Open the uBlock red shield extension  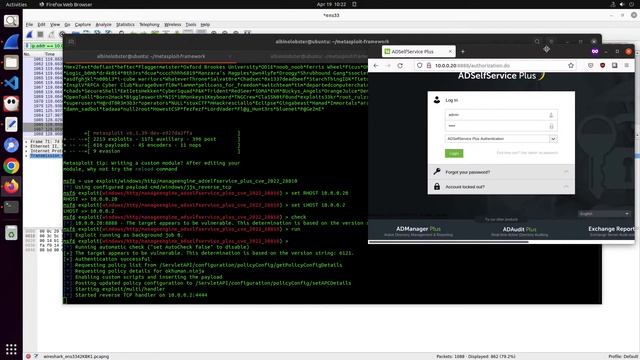[x=602, y=65]
